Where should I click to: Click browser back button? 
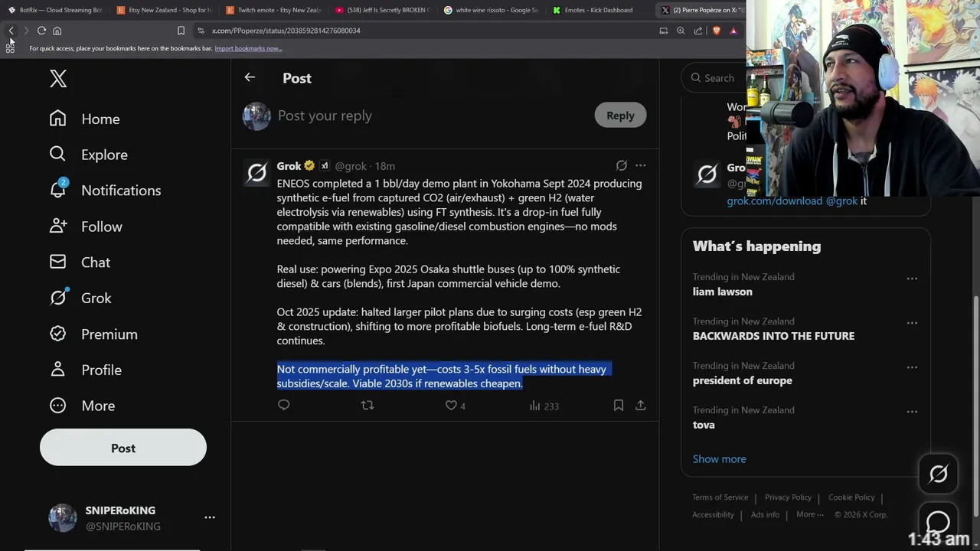click(11, 31)
